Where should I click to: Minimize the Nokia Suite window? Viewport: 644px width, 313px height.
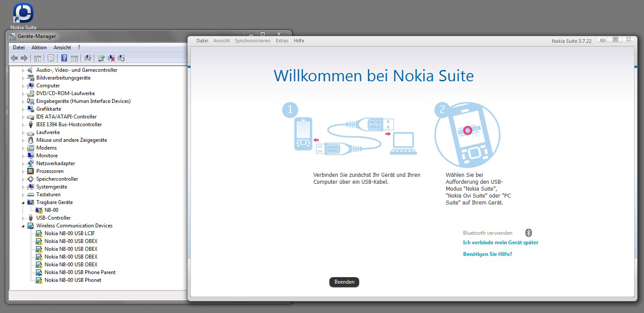click(603, 39)
